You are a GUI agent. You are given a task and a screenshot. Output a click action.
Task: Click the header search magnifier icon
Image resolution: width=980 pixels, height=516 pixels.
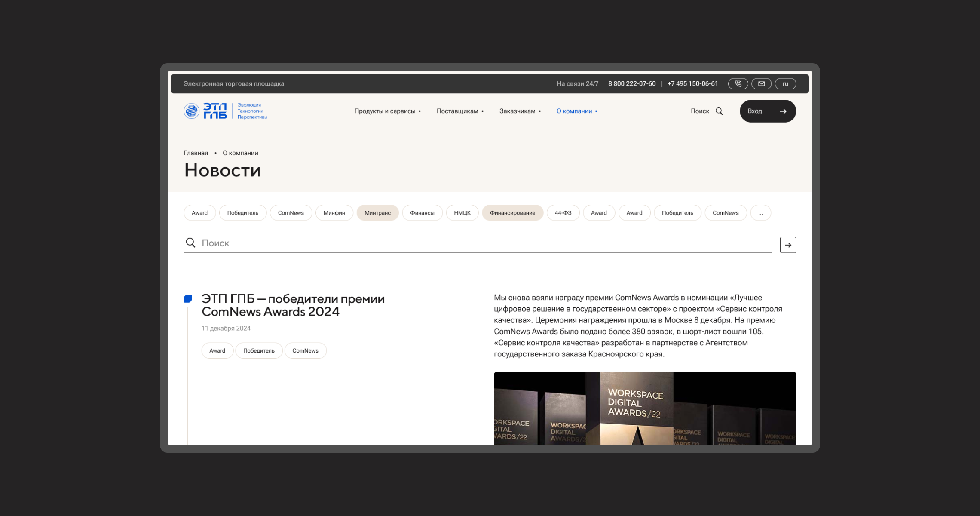click(x=719, y=111)
